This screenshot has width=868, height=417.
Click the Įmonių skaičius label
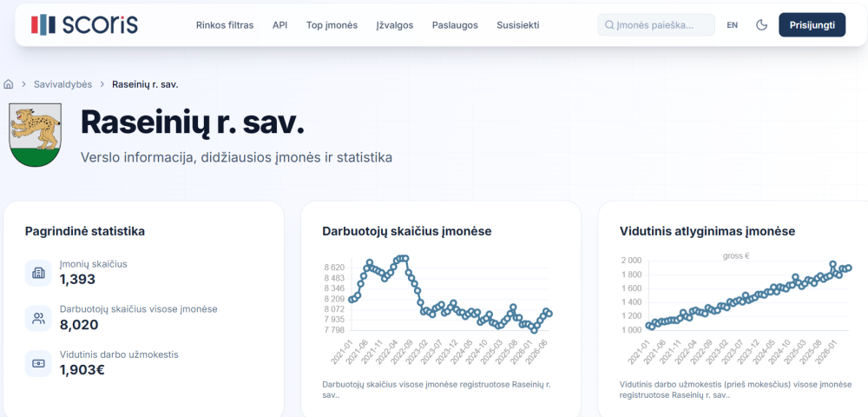pyautogui.click(x=94, y=264)
